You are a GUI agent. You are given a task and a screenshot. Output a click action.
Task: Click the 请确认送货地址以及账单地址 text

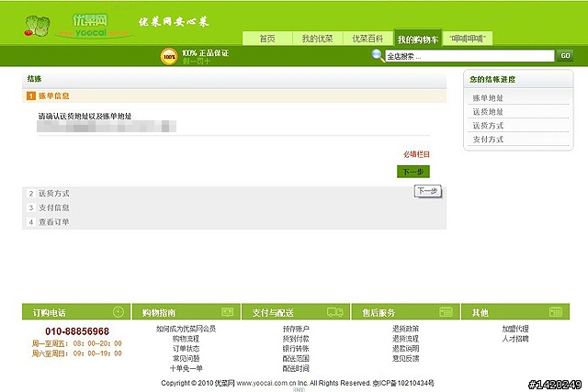point(85,117)
